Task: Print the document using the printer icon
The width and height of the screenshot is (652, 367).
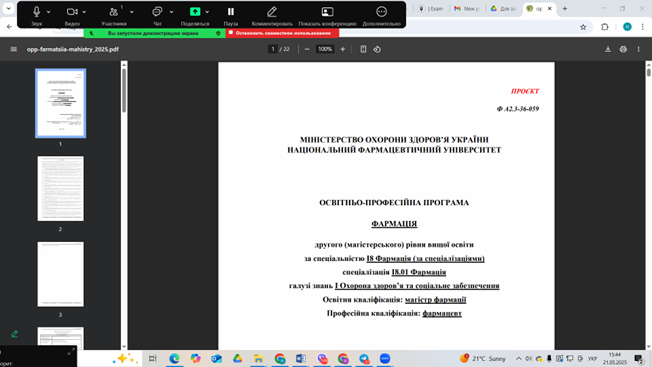Action: coord(623,49)
